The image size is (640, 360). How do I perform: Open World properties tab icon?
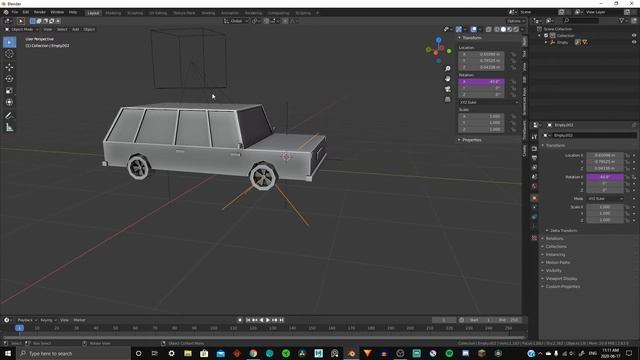point(534,186)
